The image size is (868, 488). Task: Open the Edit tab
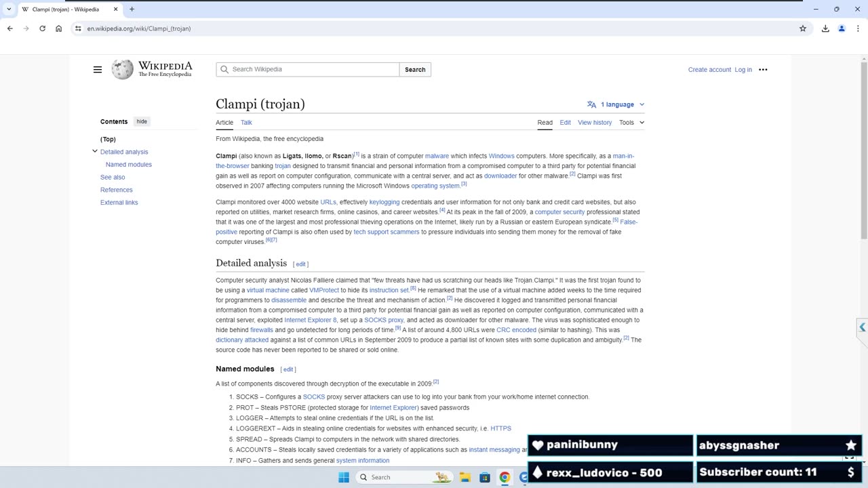click(x=565, y=123)
